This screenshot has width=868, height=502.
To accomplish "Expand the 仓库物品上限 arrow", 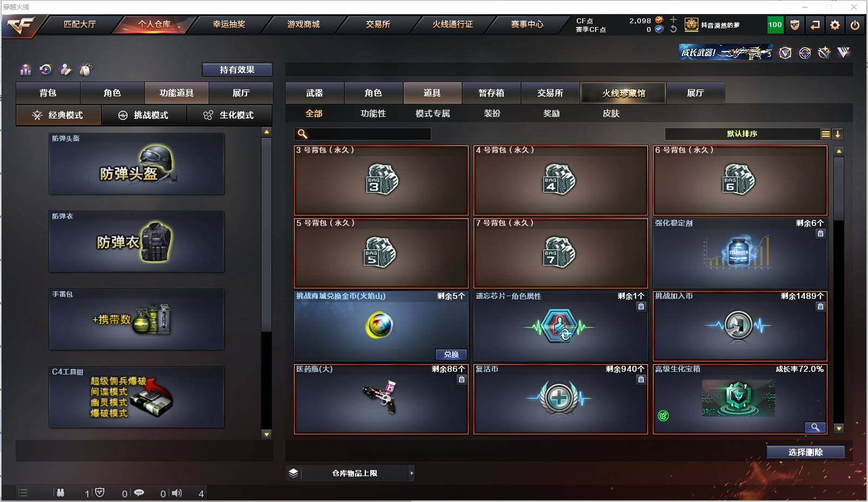I will pyautogui.click(x=412, y=473).
